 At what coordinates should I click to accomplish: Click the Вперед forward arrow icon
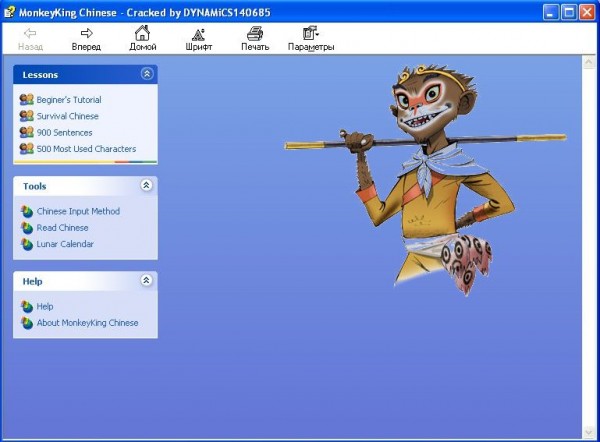coord(86,33)
